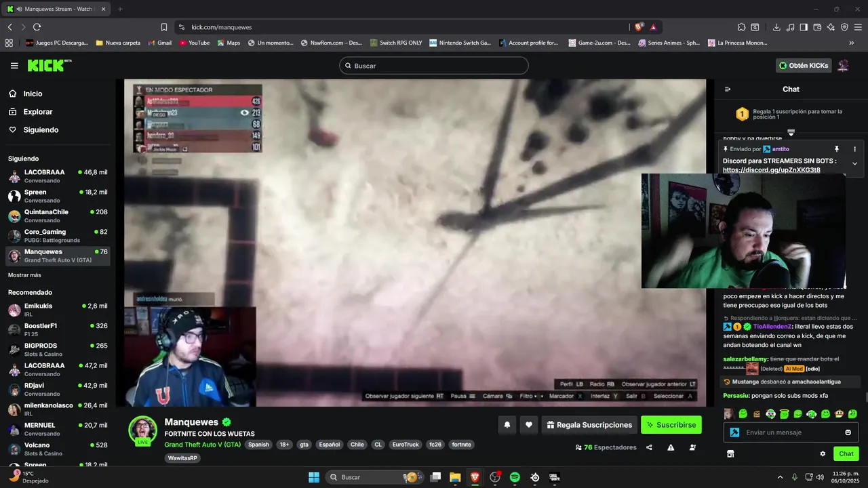The width and height of the screenshot is (868, 488).
Task: Click the Kick Buscar search box
Action: click(x=434, y=66)
